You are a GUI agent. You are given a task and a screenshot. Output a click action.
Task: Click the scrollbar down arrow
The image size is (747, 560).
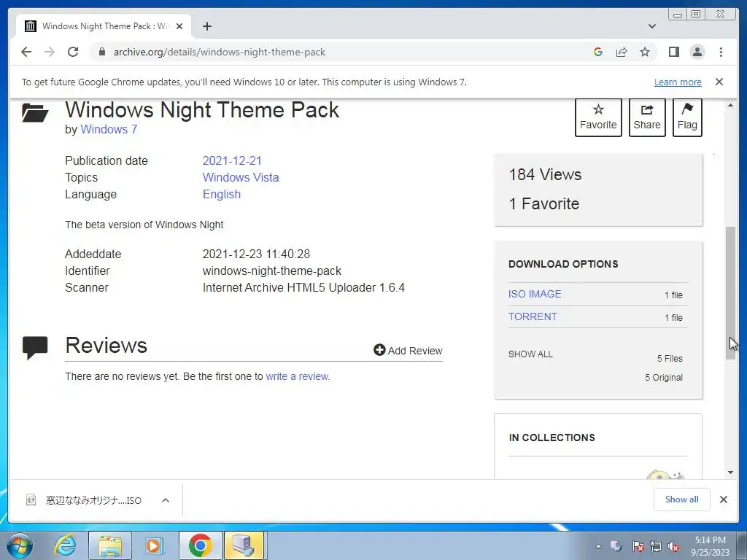click(730, 472)
